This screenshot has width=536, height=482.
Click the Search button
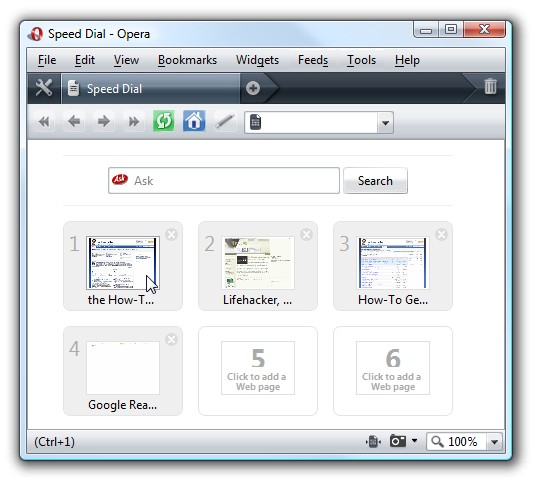click(375, 180)
